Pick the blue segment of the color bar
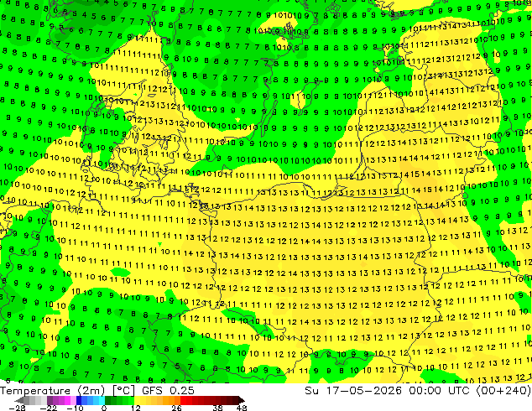 [x=91, y=400]
